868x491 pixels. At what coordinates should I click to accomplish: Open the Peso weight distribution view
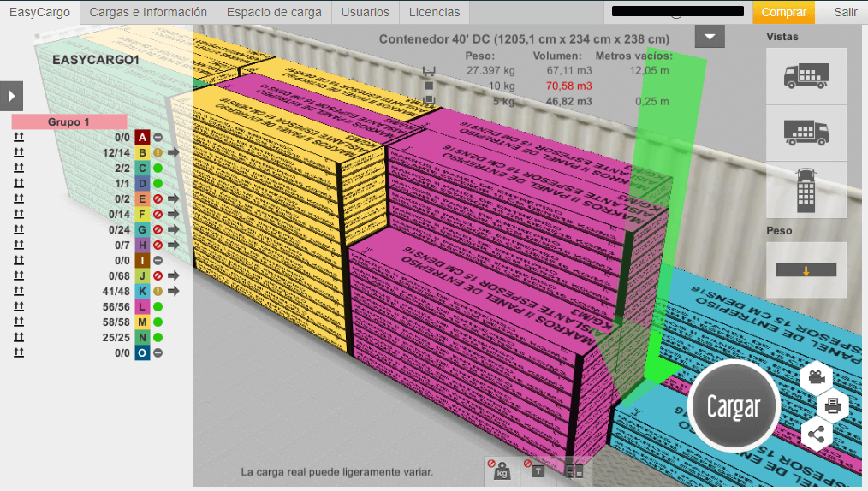coord(806,270)
